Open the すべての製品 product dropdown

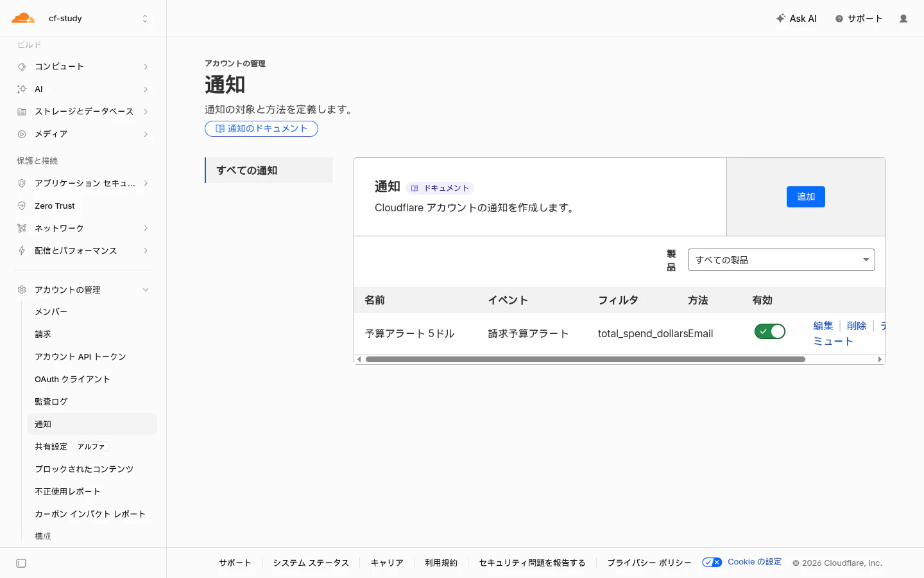point(781,260)
